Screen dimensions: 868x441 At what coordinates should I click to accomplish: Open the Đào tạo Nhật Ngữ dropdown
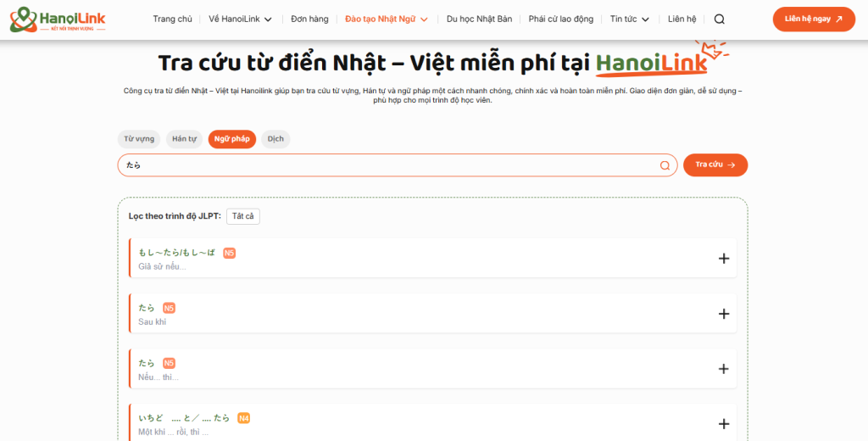tap(387, 19)
